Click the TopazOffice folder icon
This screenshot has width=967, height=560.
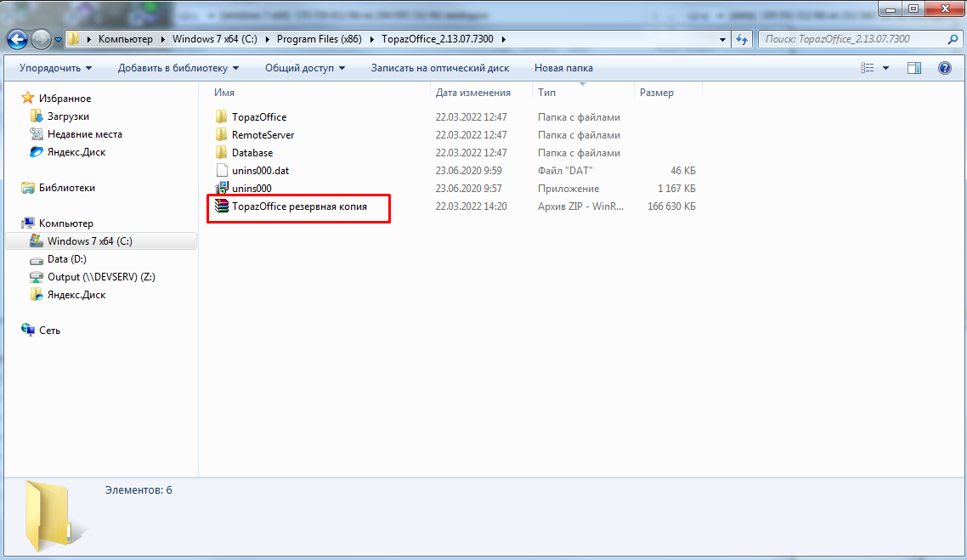[x=222, y=116]
